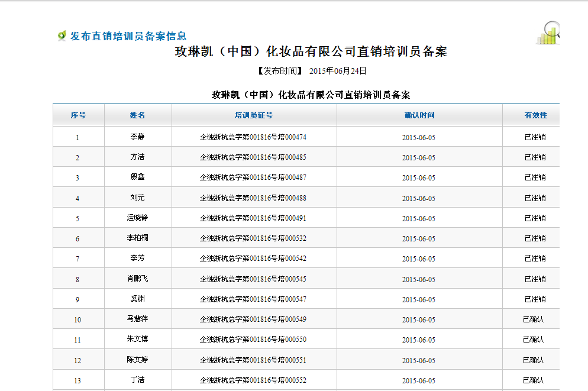This screenshot has height=391, width=588.
Task: Click the green leaf icon beside the heading
Action: (62, 36)
